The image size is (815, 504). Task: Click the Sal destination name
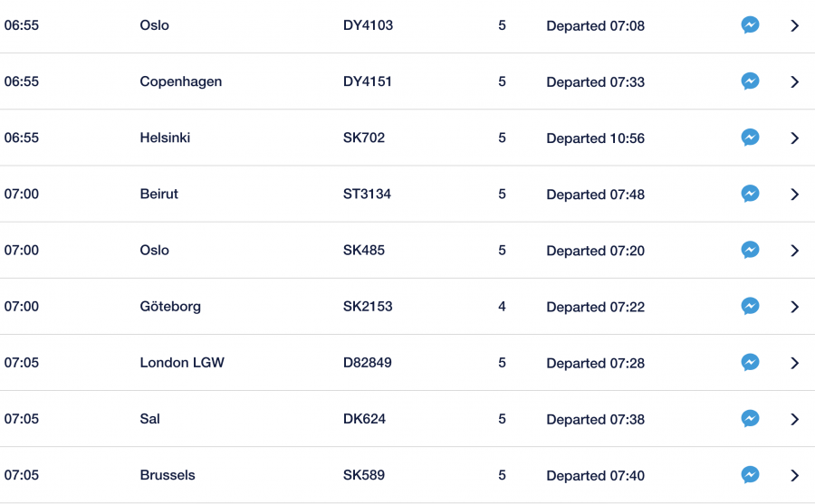(150, 419)
